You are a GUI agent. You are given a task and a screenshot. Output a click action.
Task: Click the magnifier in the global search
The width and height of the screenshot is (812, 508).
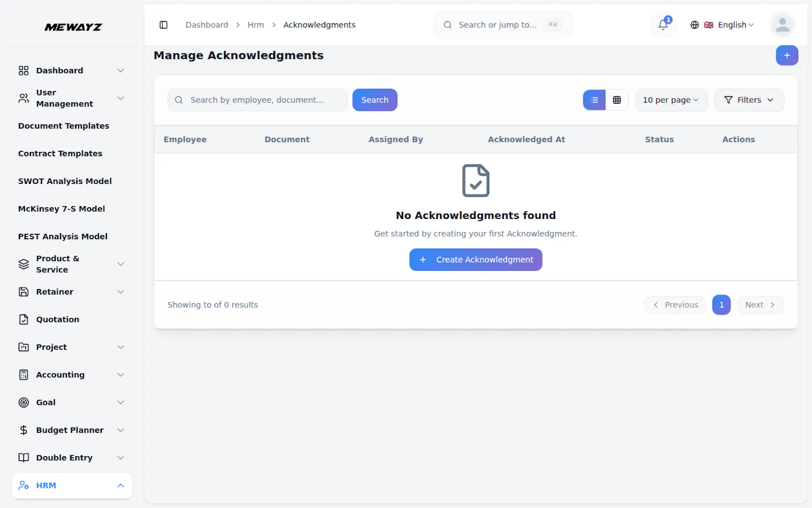coord(448,25)
